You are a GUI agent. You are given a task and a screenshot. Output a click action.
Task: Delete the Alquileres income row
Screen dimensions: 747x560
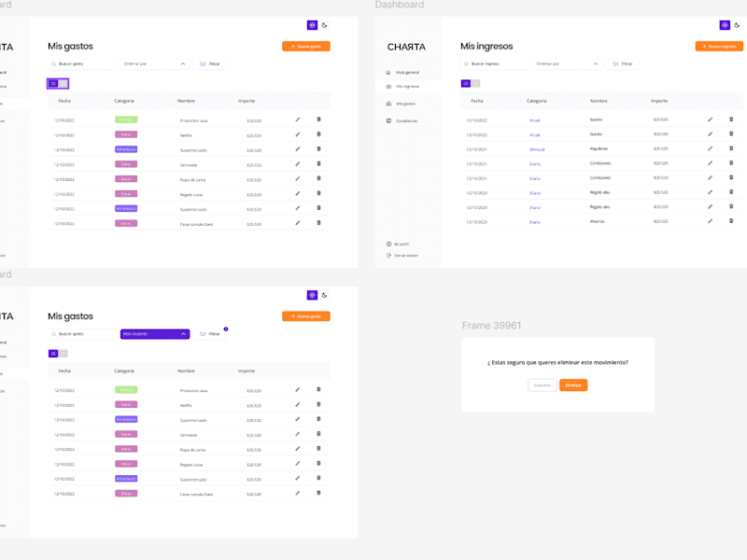(731, 148)
